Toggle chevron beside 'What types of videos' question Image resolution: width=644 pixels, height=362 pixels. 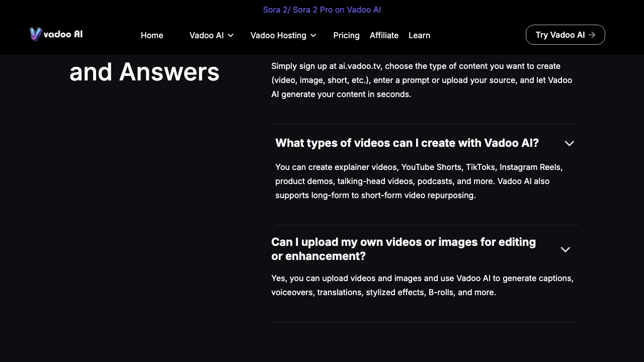569,143
